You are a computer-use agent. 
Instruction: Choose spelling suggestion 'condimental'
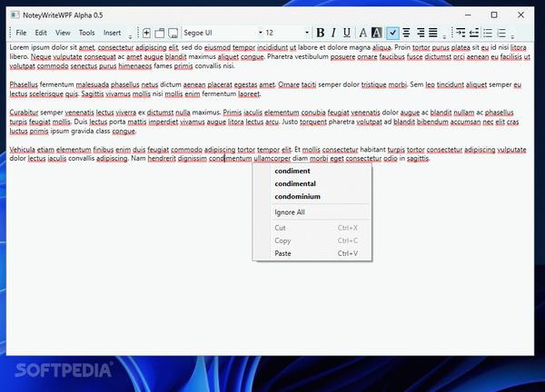312,183
